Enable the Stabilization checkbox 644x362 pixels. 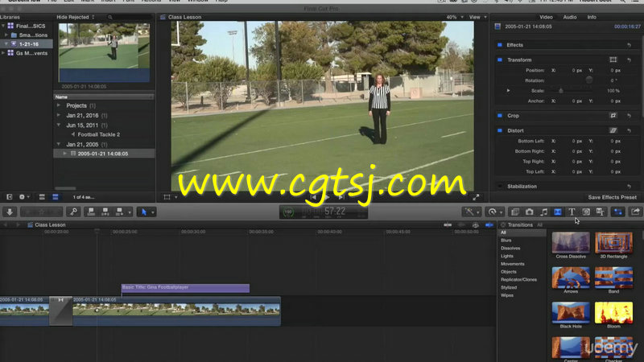click(x=500, y=187)
